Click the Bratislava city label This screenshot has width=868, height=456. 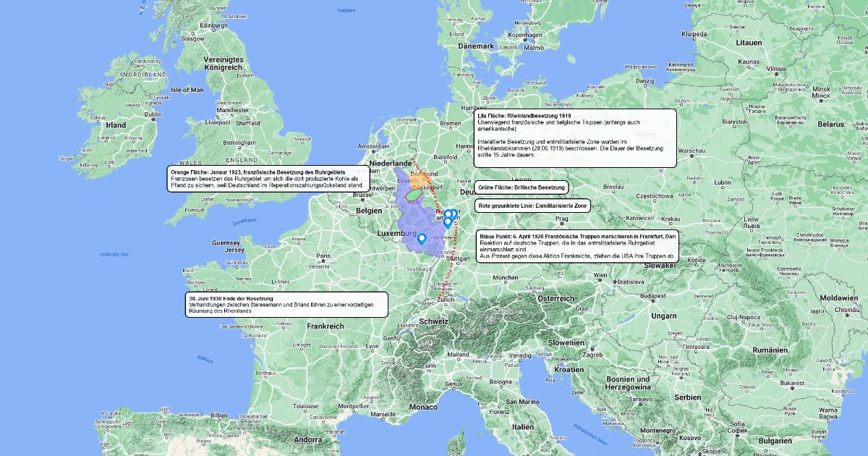[629, 281]
